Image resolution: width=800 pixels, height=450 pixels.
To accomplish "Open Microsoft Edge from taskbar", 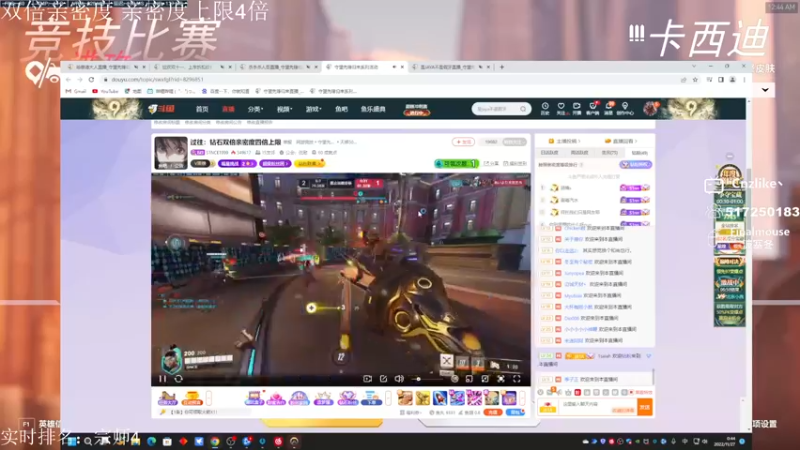I will (x=152, y=441).
